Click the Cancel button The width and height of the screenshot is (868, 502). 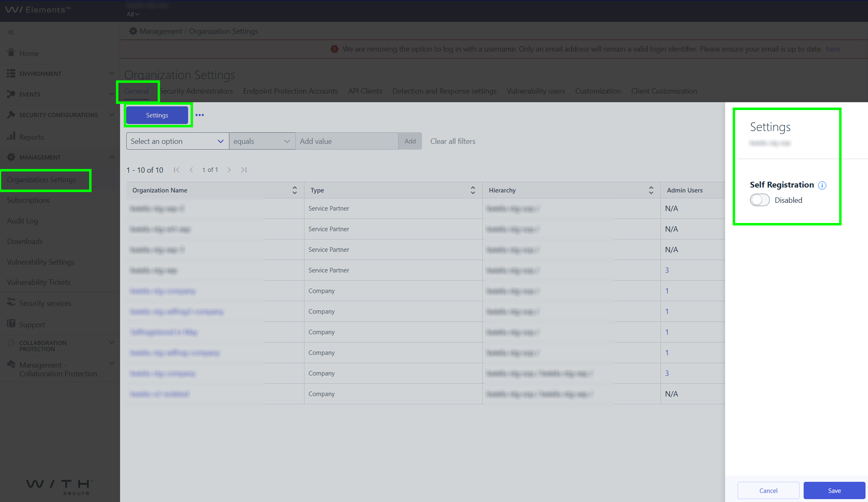tap(768, 490)
